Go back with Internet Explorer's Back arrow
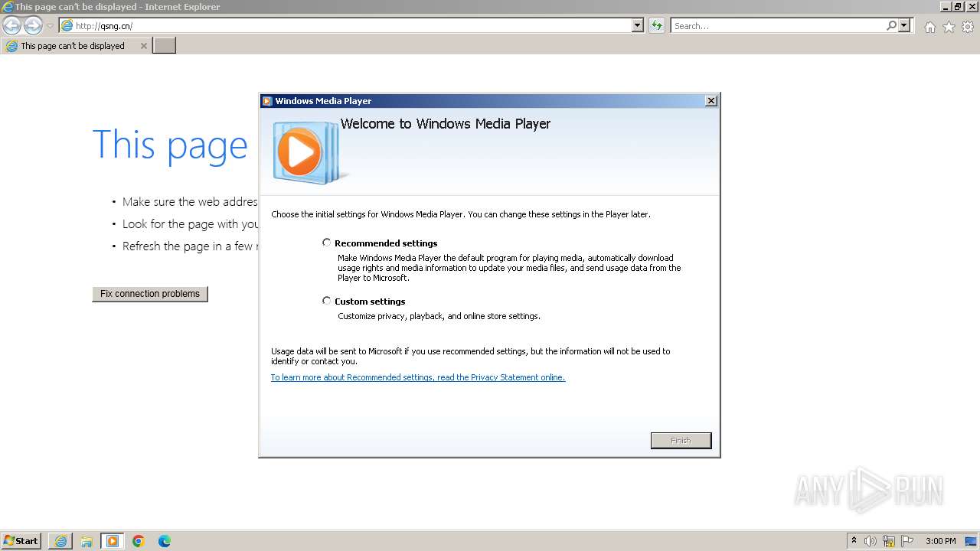This screenshot has width=980, height=551. [x=11, y=26]
